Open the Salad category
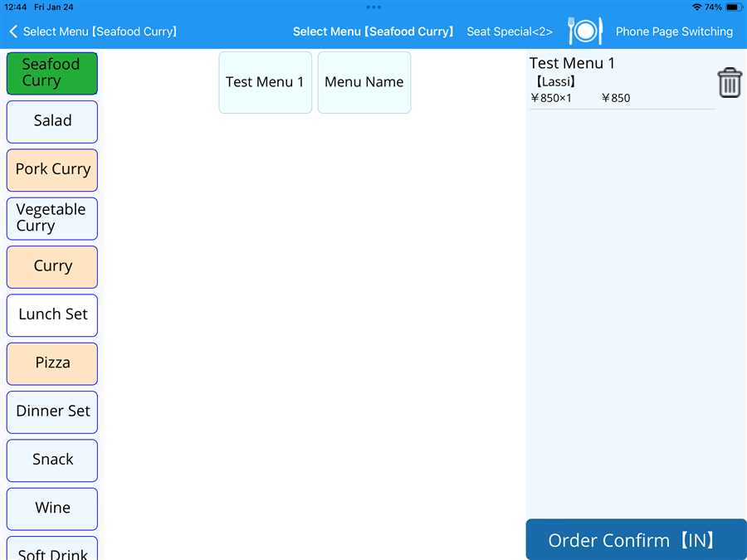This screenshot has height=560, width=747. 52,121
